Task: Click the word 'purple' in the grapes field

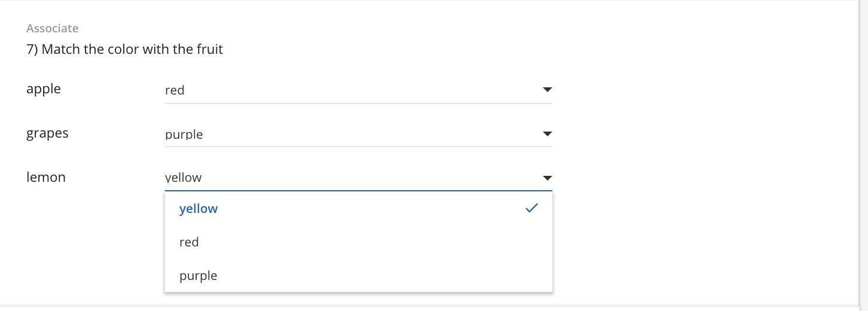Action: [184, 135]
